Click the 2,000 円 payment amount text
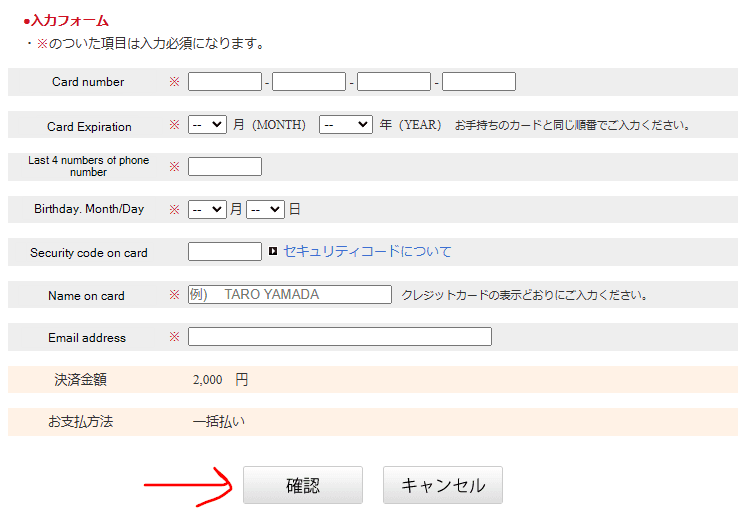The height and width of the screenshot is (517, 747). coord(220,380)
